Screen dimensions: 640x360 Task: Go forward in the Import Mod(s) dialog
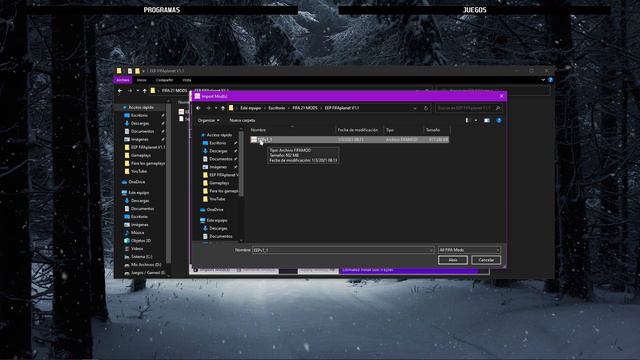(x=208, y=108)
